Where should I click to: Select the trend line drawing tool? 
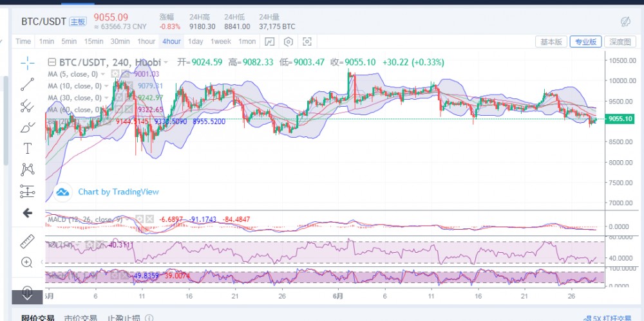(28, 84)
